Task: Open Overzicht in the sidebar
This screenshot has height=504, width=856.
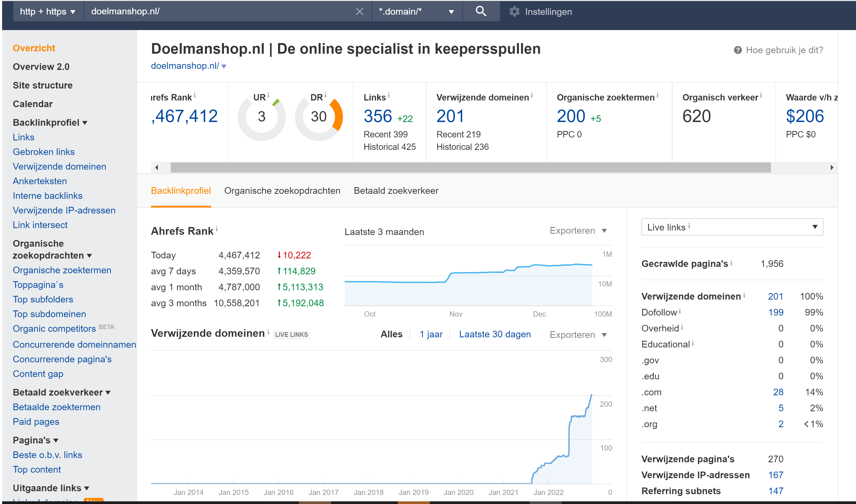Action: coord(34,48)
